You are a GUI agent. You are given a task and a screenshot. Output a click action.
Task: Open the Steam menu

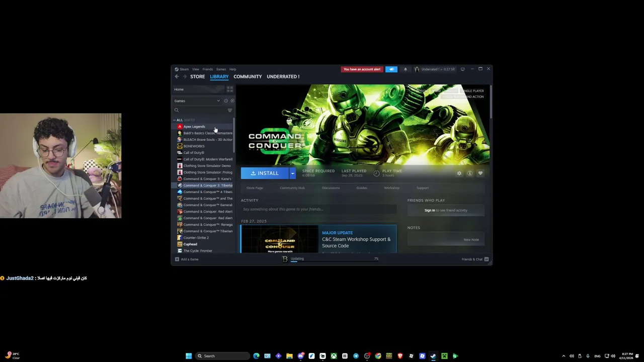pyautogui.click(x=182, y=69)
